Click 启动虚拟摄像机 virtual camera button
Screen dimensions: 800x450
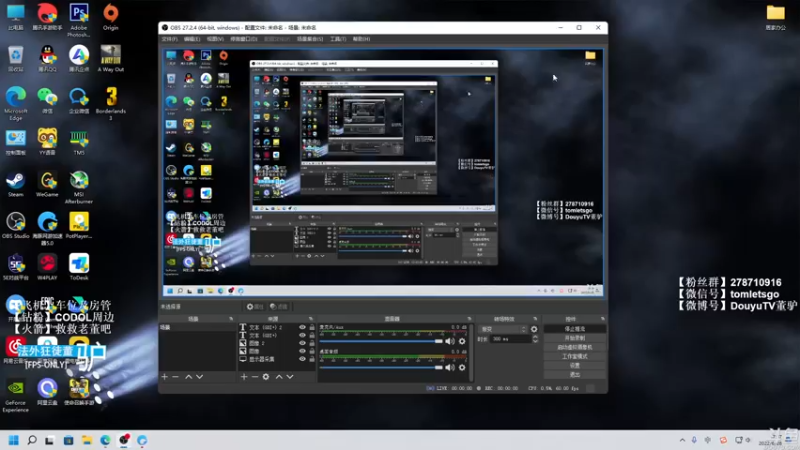tap(574, 347)
